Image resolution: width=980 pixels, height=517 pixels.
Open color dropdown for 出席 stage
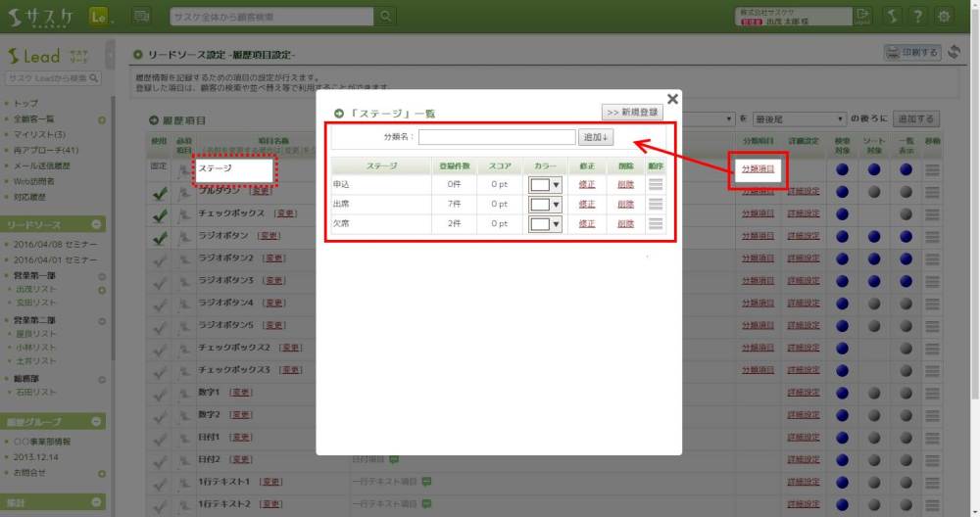pos(545,204)
